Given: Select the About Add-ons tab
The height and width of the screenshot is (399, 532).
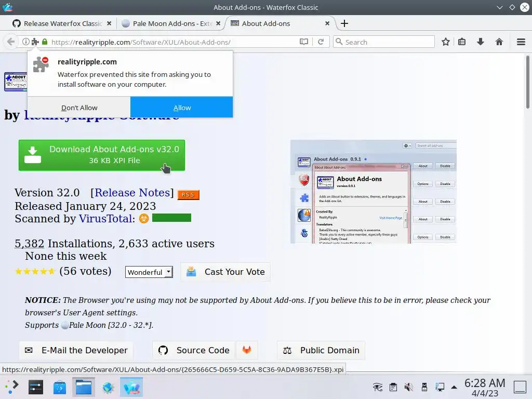Looking at the screenshot, I should 280,23.
